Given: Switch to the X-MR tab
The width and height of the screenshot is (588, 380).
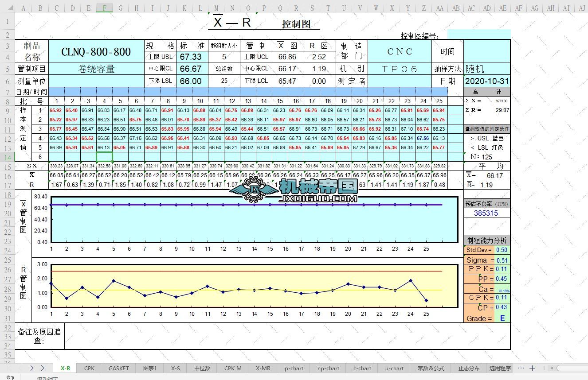Looking at the screenshot, I should pyautogui.click(x=262, y=368).
